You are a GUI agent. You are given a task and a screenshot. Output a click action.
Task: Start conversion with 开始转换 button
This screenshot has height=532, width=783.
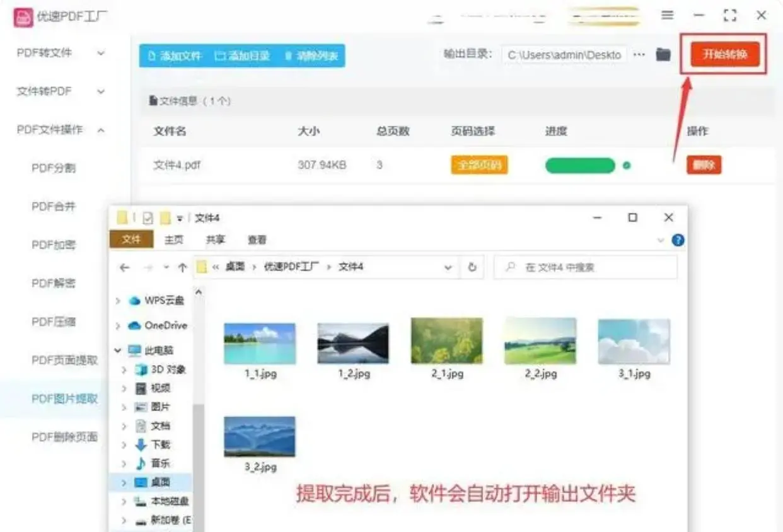(x=724, y=54)
